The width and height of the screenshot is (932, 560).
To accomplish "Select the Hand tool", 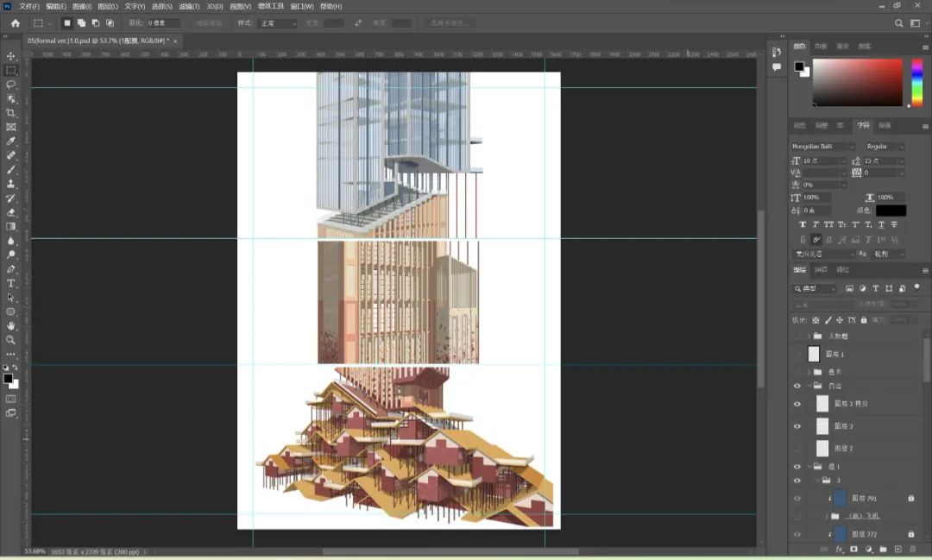I will pyautogui.click(x=10, y=326).
